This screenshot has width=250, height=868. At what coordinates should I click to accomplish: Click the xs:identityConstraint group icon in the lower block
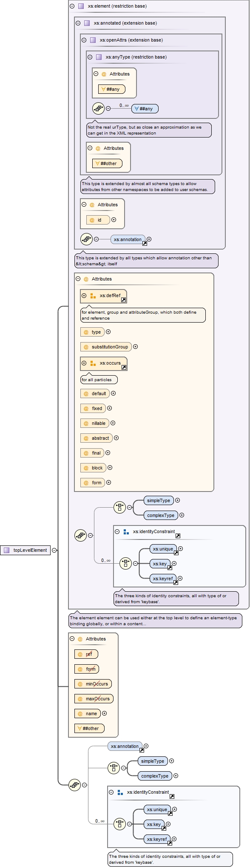[x=120, y=792]
